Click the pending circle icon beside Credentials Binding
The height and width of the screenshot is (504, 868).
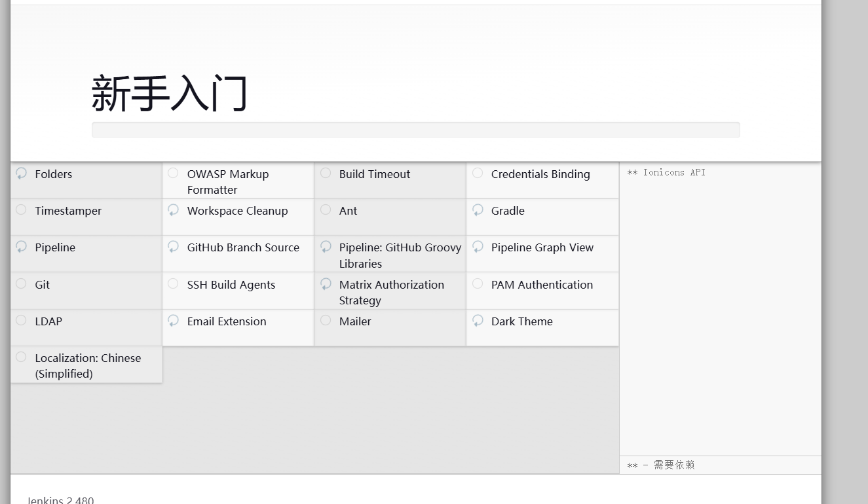point(478,173)
